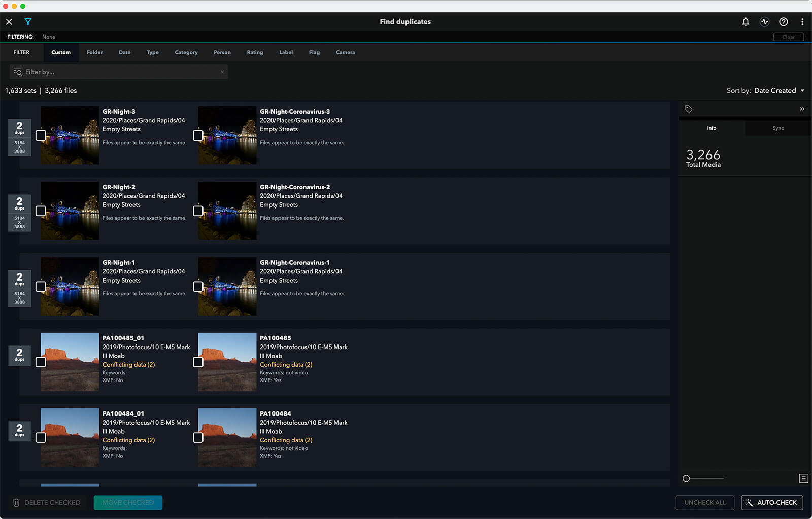812x519 pixels.
Task: Click the blue filter funnel icon
Action: pyautogui.click(x=28, y=22)
